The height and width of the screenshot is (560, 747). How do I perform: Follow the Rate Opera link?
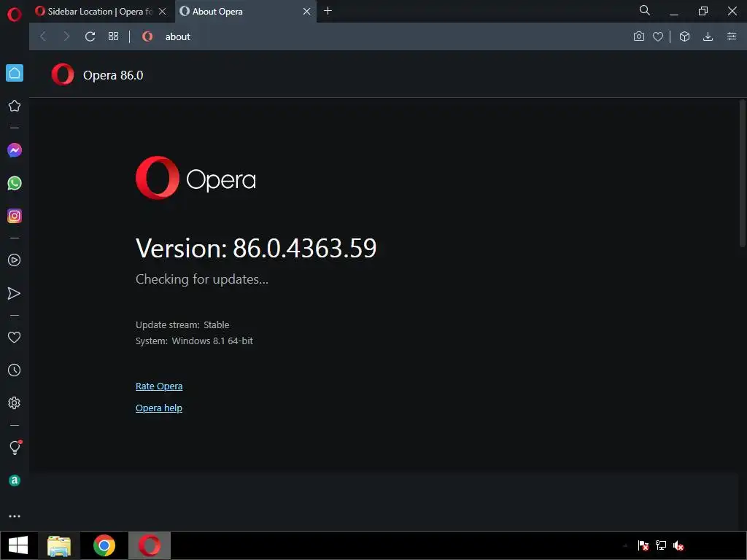coord(159,386)
